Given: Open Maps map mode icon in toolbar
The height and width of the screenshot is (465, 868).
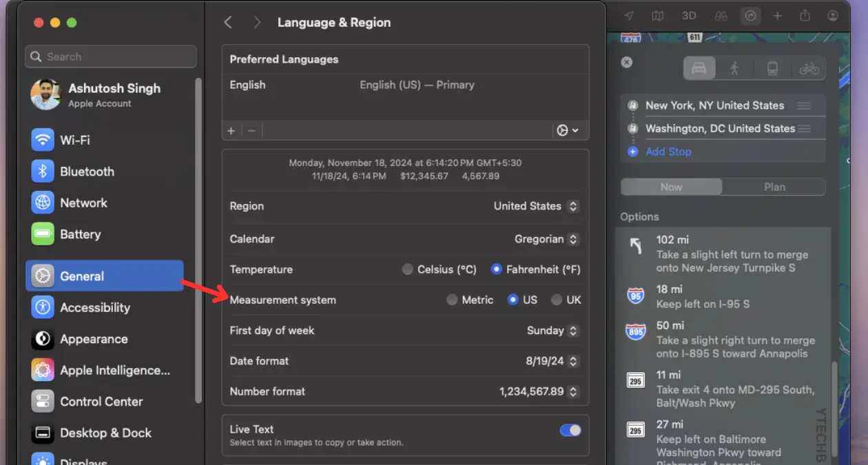Looking at the screenshot, I should click(658, 16).
